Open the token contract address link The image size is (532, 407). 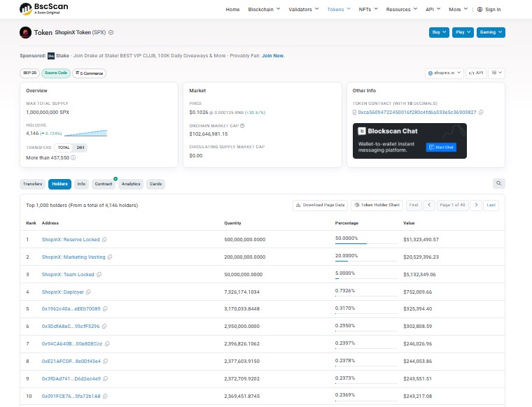417,112
